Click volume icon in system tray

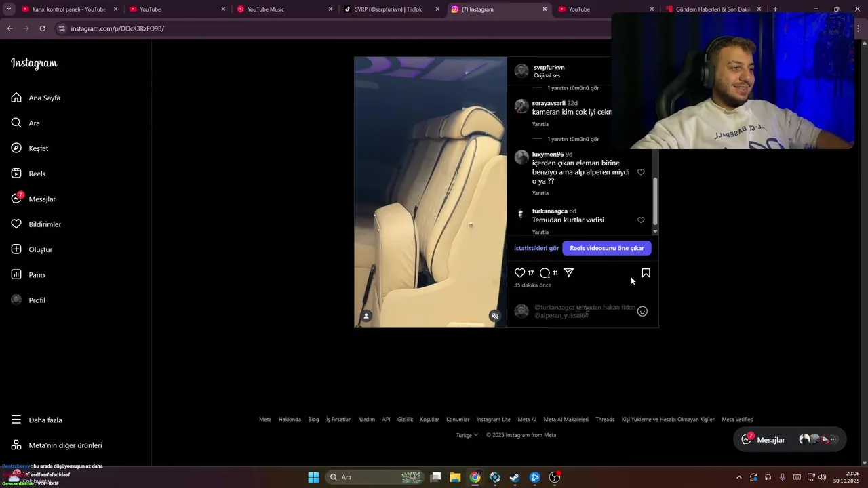(823, 477)
